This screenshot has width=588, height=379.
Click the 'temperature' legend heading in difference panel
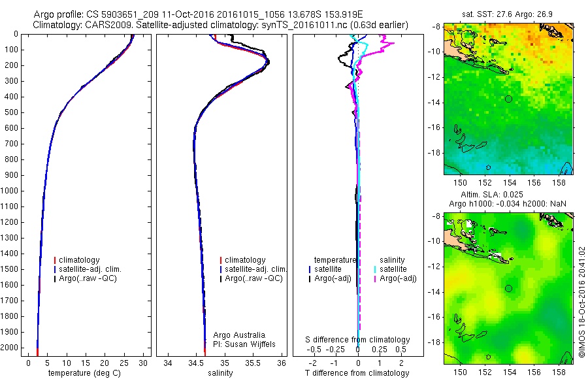(x=335, y=260)
